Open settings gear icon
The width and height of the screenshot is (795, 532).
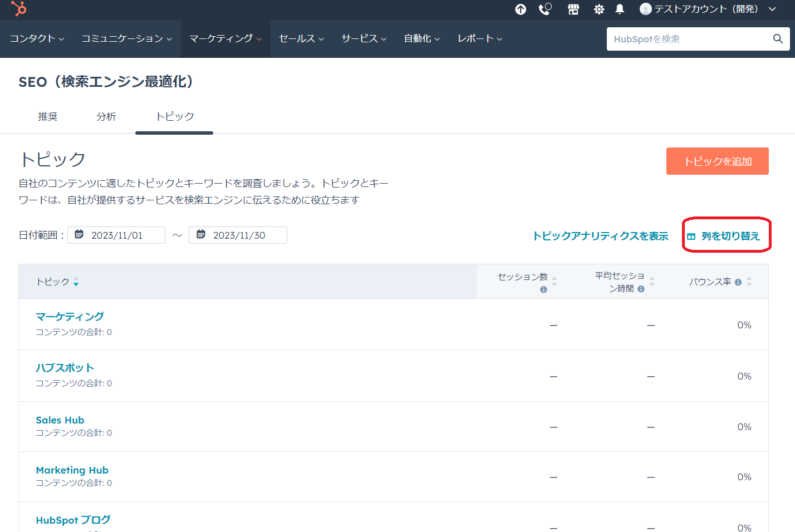click(x=599, y=9)
